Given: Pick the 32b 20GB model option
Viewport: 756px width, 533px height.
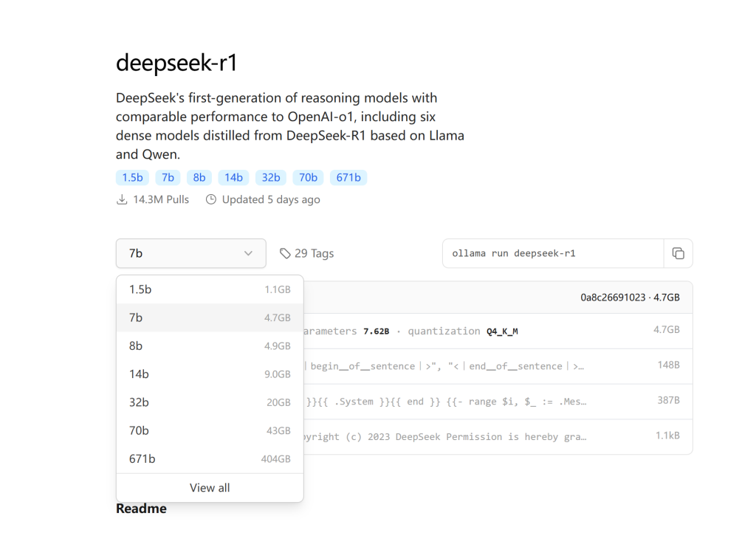Looking at the screenshot, I should [x=210, y=402].
